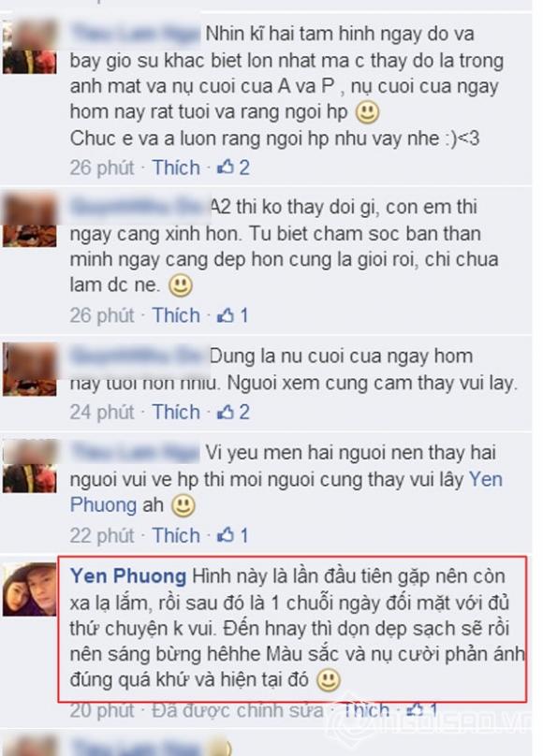Open Yen Phuong's couple avatar thumbnail
This screenshot has height=756, width=543.
[29, 589]
